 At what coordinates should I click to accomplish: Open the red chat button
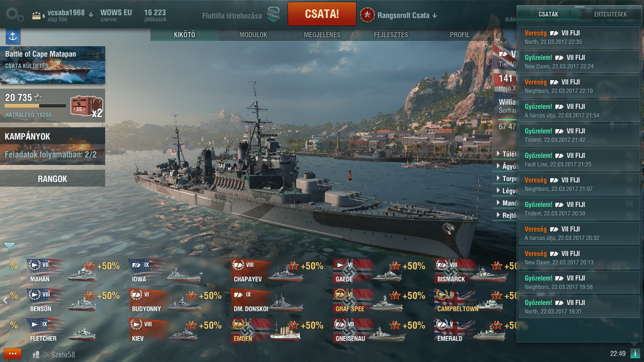[x=13, y=354]
